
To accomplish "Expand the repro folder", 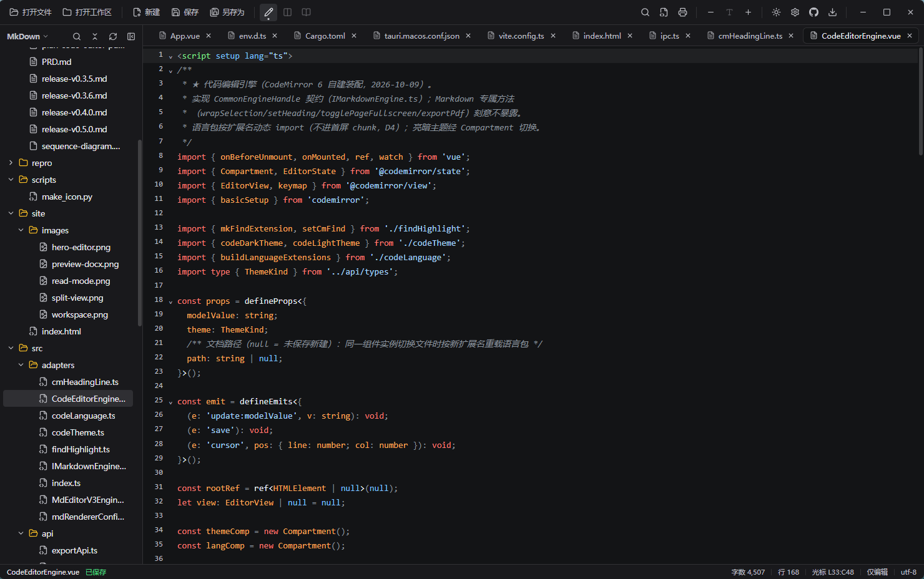I will tap(11, 163).
